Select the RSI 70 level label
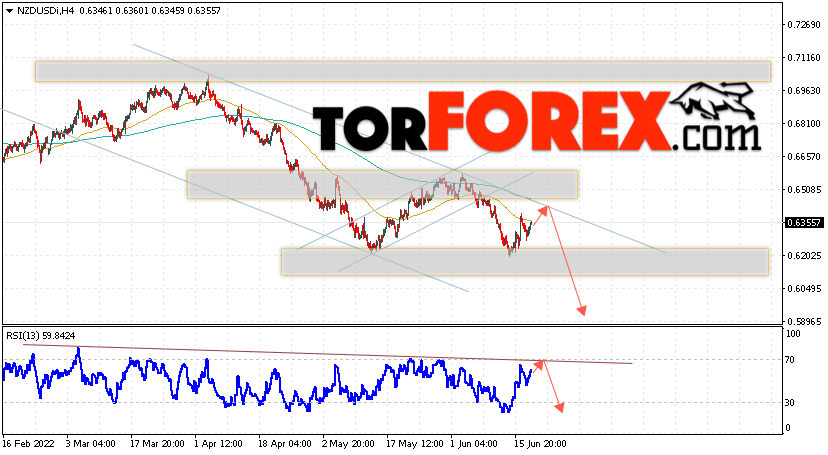828x455 pixels. pyautogui.click(x=790, y=360)
